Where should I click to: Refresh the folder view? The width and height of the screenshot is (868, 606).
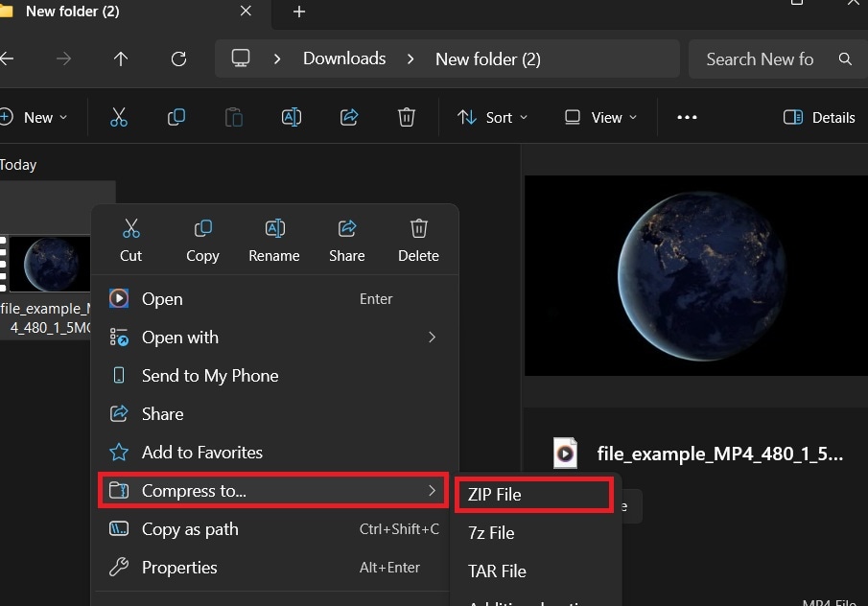point(178,58)
